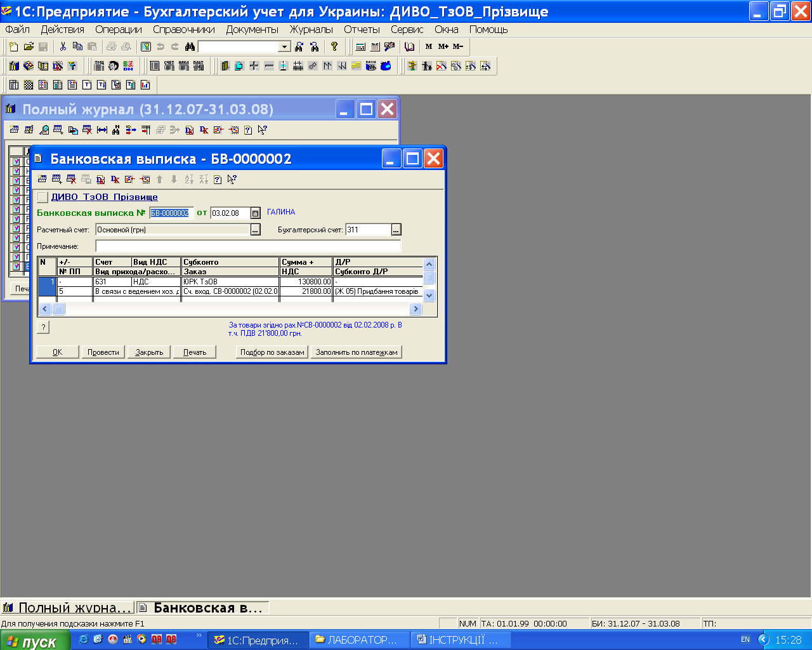Click the vertical scrollbar down arrow in table
The width and height of the screenshot is (812, 650).
429,295
